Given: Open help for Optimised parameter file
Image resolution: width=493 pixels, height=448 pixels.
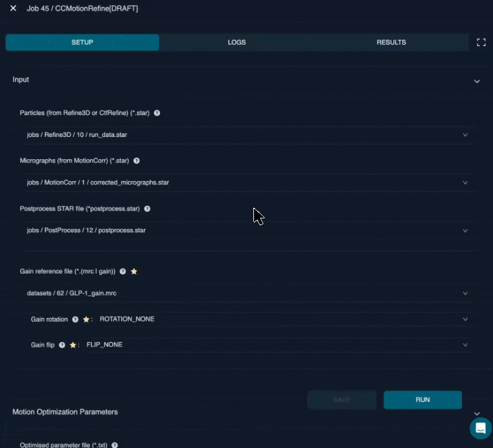Looking at the screenshot, I should (x=115, y=445).
